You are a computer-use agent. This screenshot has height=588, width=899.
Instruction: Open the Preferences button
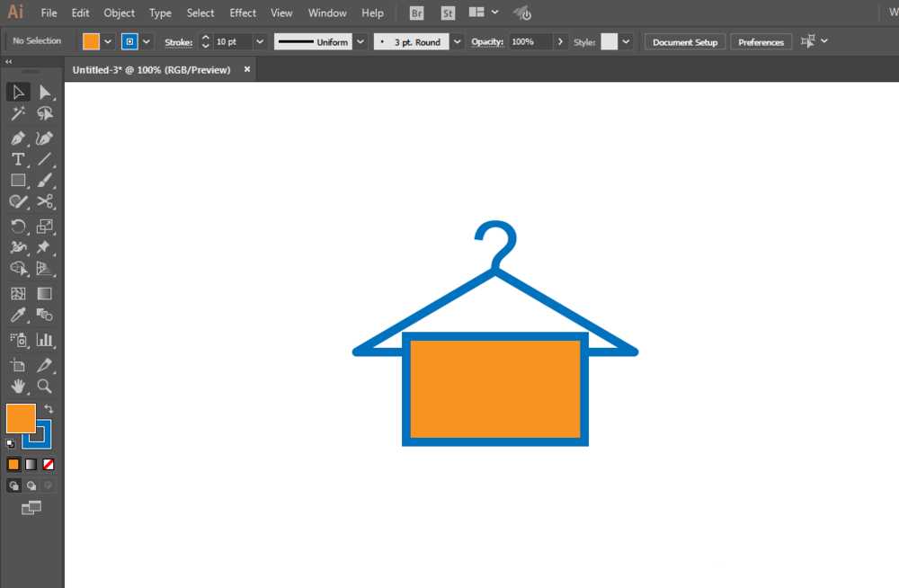click(761, 42)
